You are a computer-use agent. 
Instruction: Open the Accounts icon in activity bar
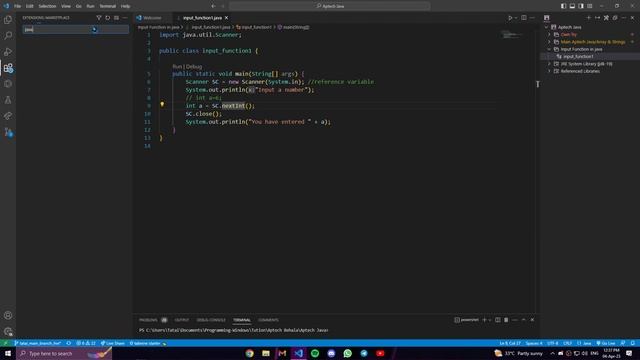(8, 316)
